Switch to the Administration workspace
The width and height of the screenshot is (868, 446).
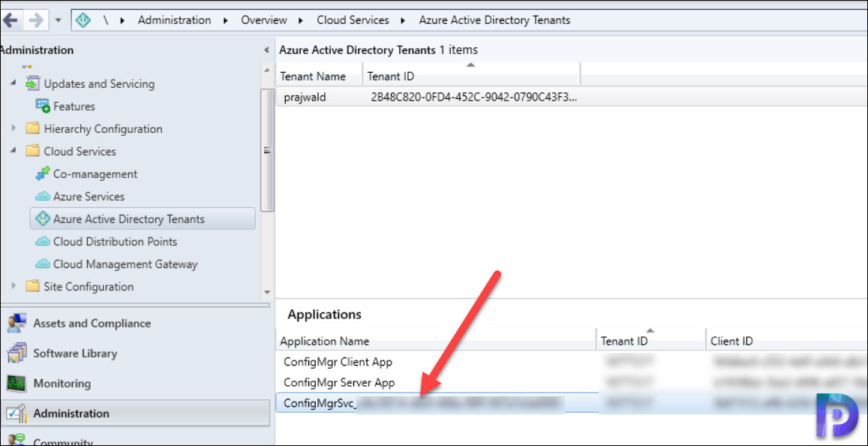click(135, 413)
